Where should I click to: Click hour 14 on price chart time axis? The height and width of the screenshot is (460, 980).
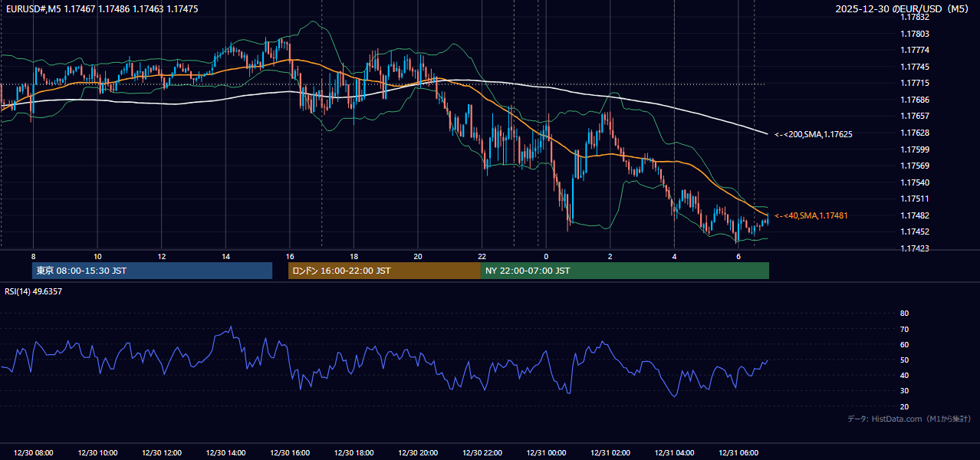(225, 256)
